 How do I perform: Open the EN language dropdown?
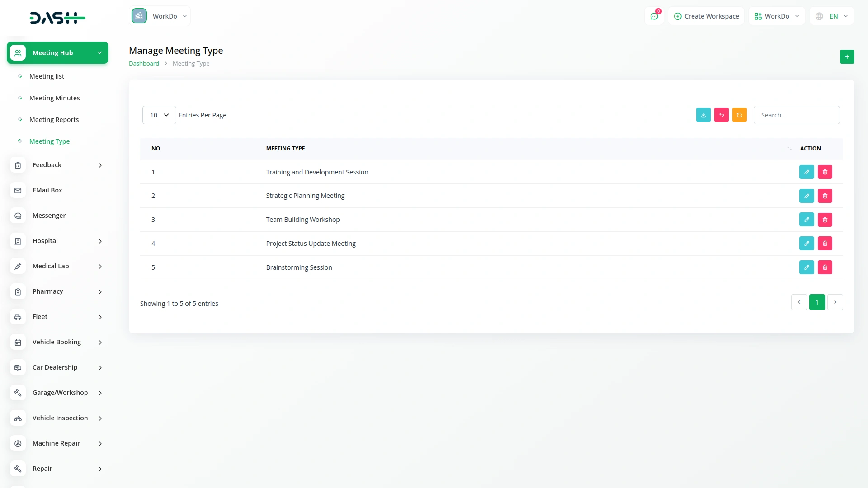pyautogui.click(x=831, y=16)
